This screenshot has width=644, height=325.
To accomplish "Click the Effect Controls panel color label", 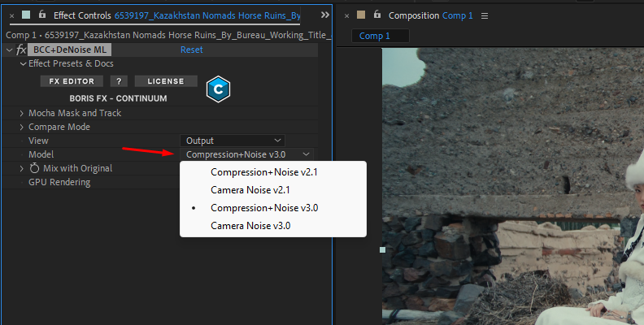I will click(x=27, y=15).
